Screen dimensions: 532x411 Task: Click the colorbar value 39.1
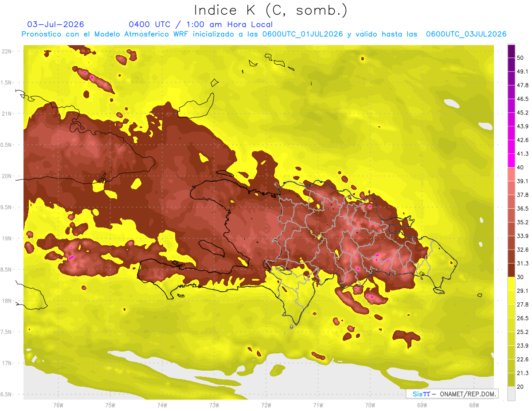[523, 181]
